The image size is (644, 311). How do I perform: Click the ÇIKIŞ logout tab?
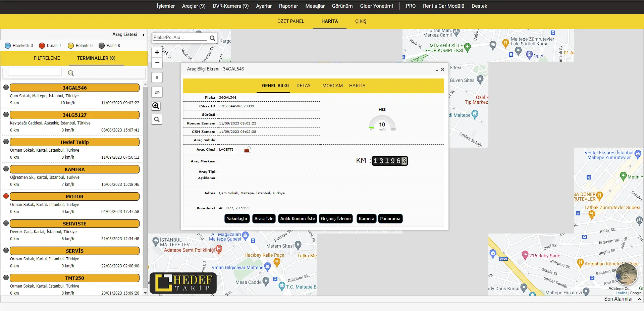(361, 21)
